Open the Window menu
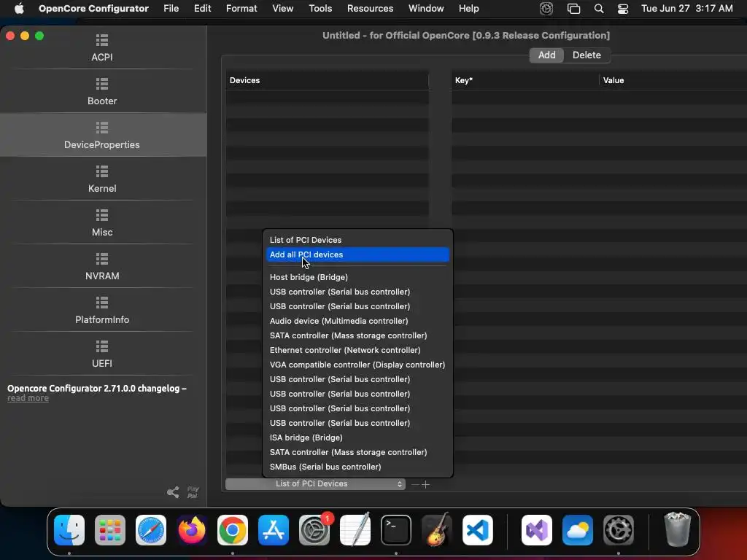The width and height of the screenshot is (747, 560). 426,9
